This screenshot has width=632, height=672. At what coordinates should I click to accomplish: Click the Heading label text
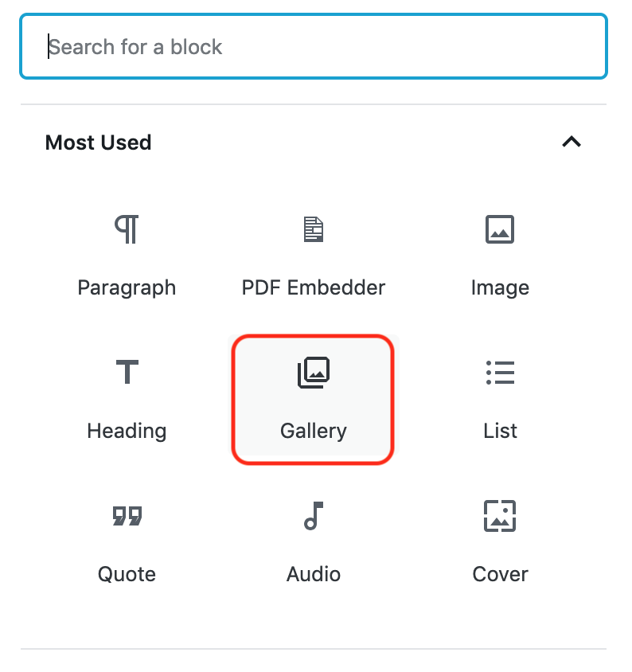pyautogui.click(x=127, y=432)
